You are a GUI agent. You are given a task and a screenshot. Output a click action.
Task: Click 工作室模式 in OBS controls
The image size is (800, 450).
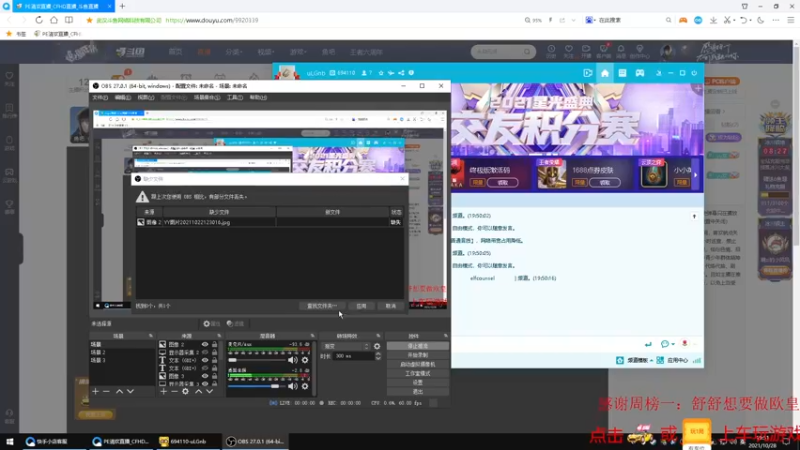418,373
